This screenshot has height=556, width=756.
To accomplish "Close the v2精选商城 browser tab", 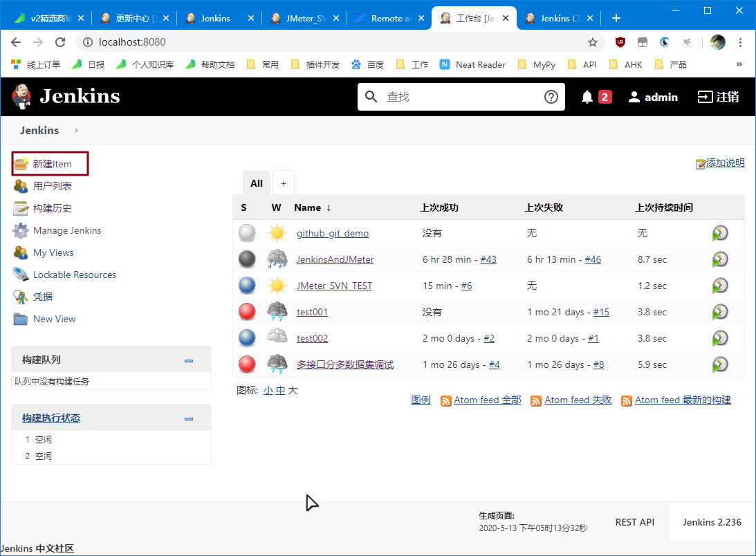I will pyautogui.click(x=80, y=18).
